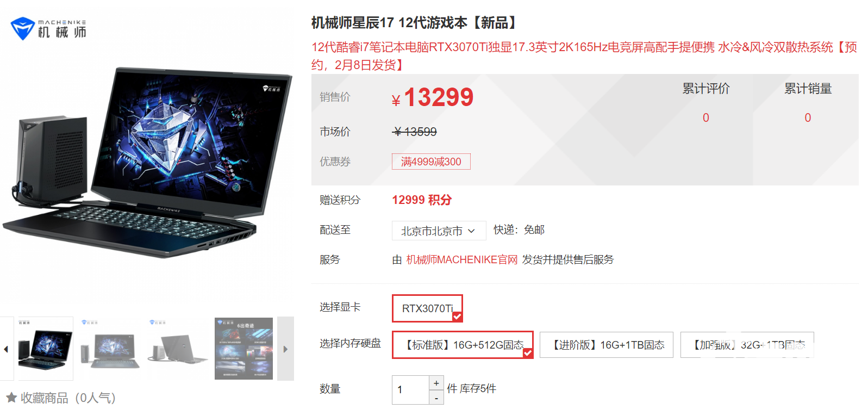The width and height of the screenshot is (868, 409).
Task: Choose 【进阶版】16G+1TB固态 option
Action: click(607, 345)
